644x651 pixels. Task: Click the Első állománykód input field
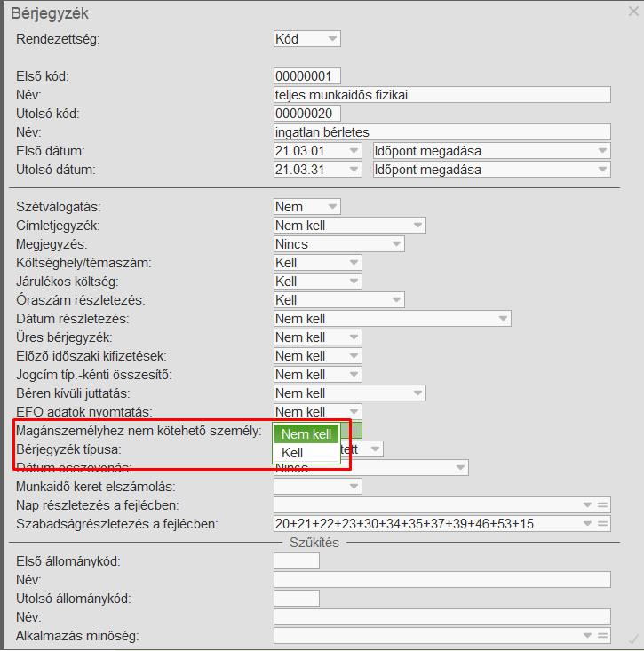click(297, 561)
